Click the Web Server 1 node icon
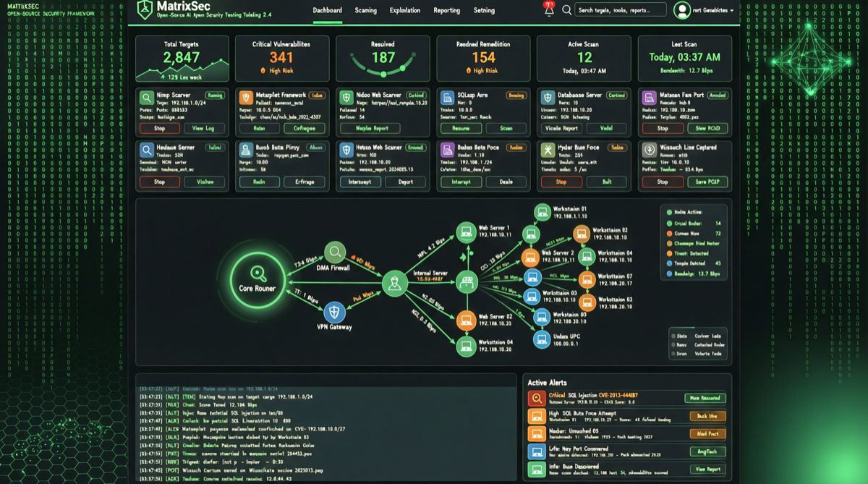The image size is (868, 484). tap(465, 232)
